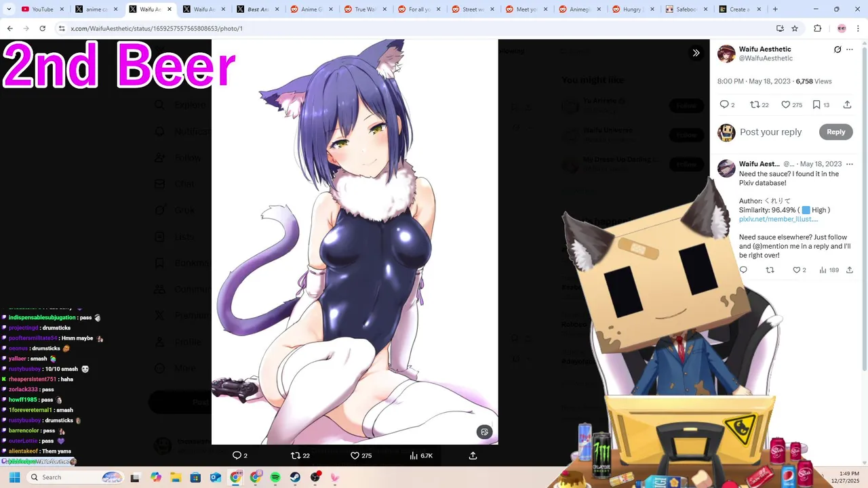Open Waifu Aesthetic profile name in header

765,49
